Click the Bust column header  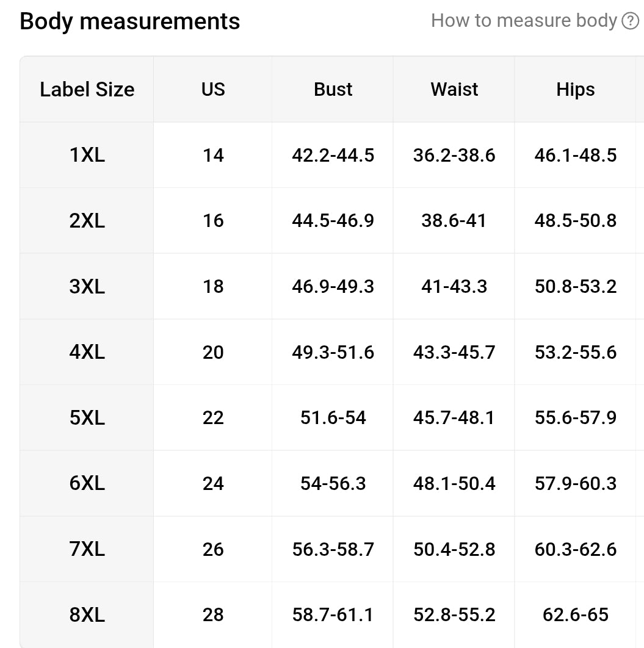(333, 89)
